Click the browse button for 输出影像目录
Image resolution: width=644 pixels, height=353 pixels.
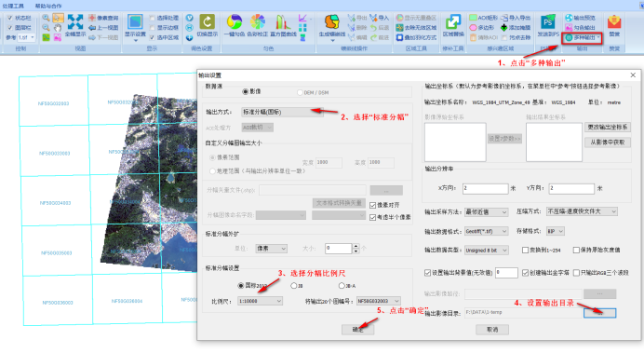599,313
